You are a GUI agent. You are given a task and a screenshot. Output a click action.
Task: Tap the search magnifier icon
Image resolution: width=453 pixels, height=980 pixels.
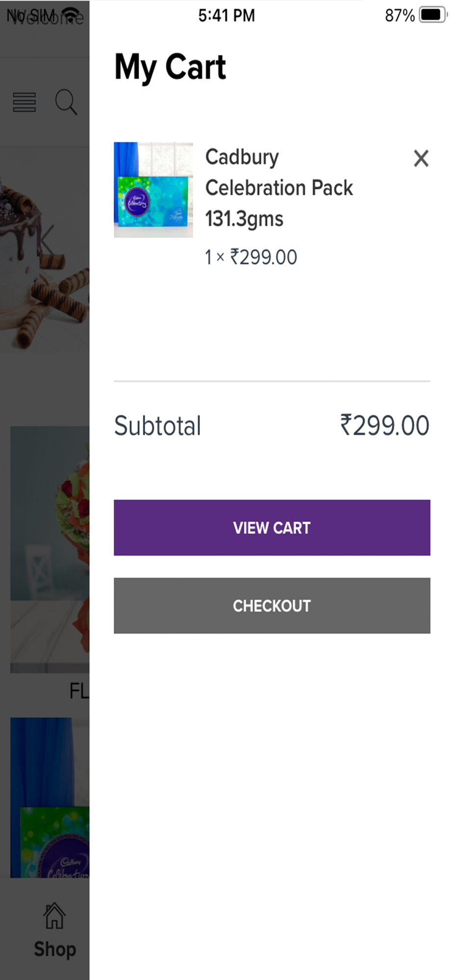tap(66, 102)
